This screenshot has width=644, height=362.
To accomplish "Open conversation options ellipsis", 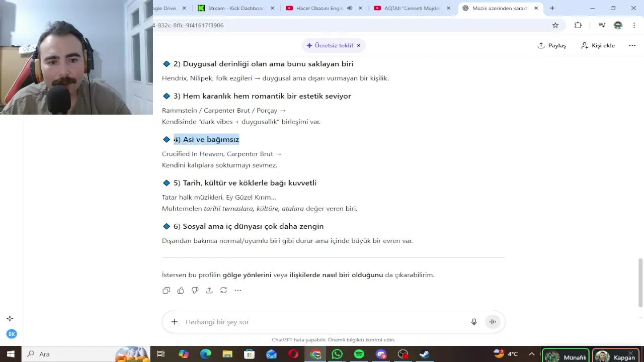I will point(632,45).
